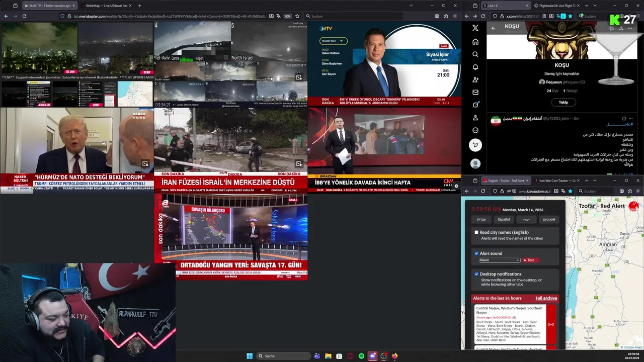
Task: Open the X search icon in sidebar
Action: coord(475,54)
